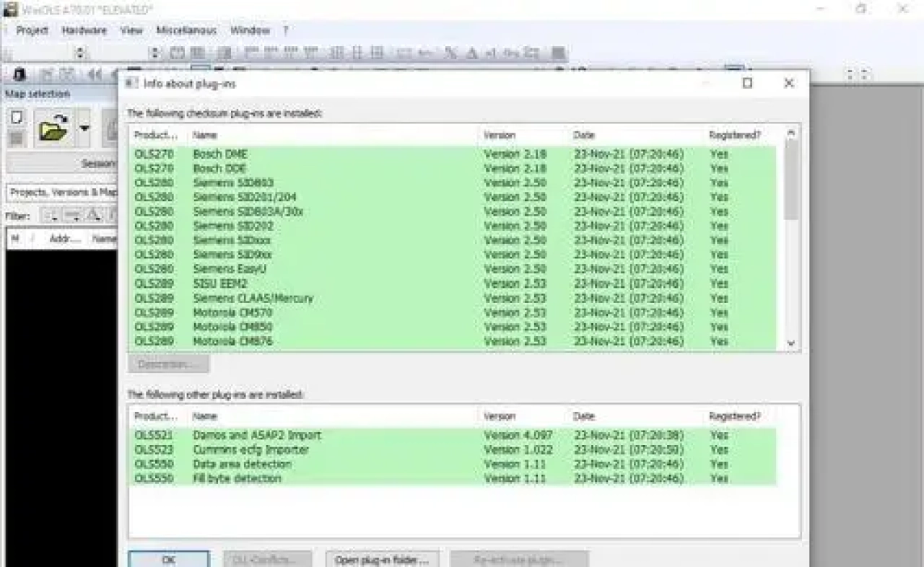Open the Hardware menu
The width and height of the screenshot is (924, 567).
(x=84, y=30)
